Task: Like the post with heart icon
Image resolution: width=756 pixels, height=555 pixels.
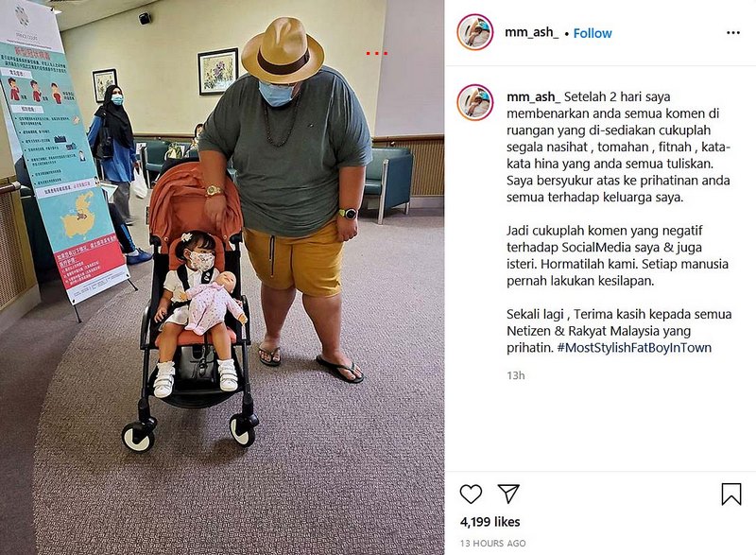Action: pos(471,494)
